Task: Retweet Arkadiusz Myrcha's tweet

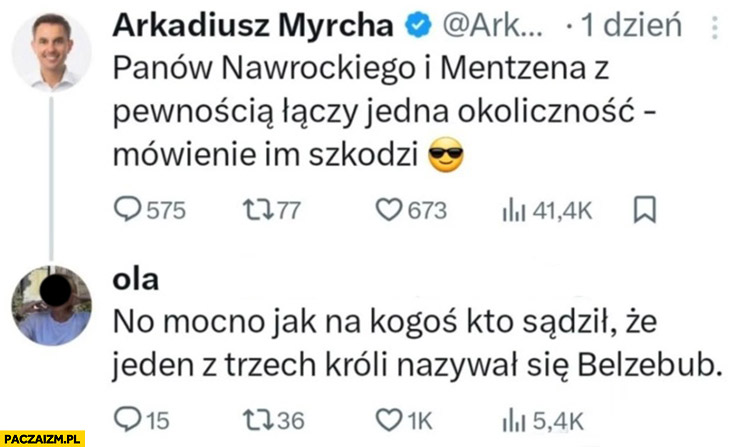Action: (x=249, y=210)
